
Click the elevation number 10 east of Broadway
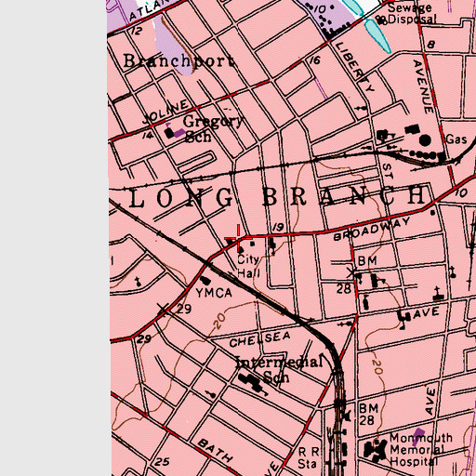click(x=461, y=192)
